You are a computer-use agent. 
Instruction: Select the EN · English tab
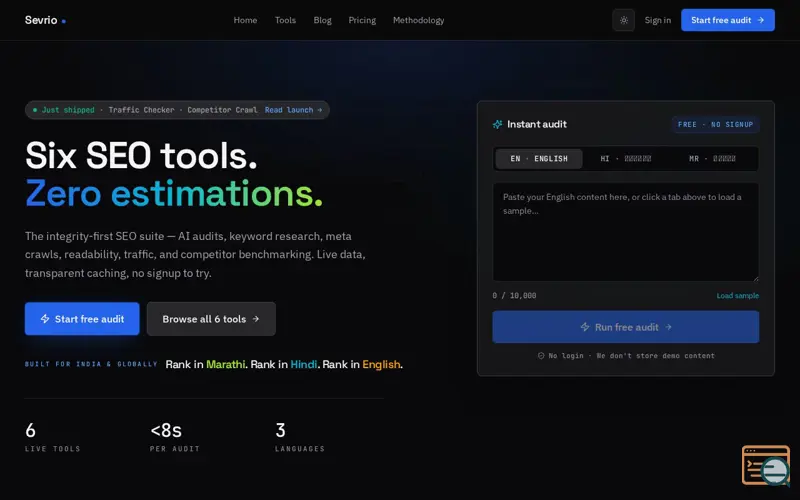click(x=539, y=159)
